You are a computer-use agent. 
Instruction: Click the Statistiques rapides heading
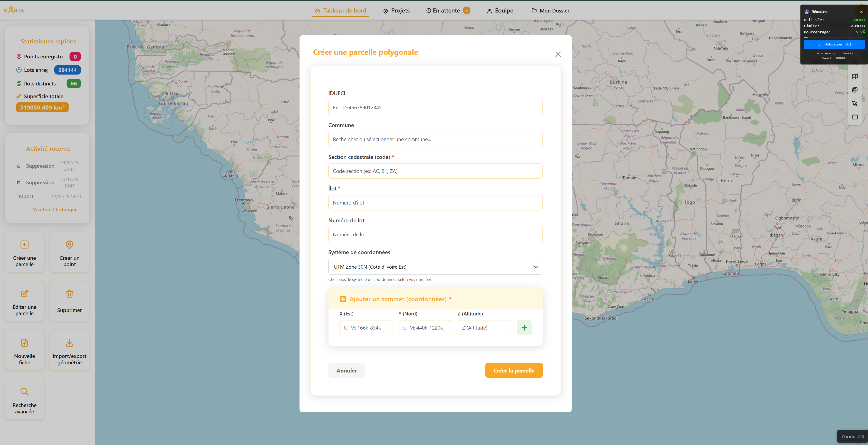[x=48, y=41]
